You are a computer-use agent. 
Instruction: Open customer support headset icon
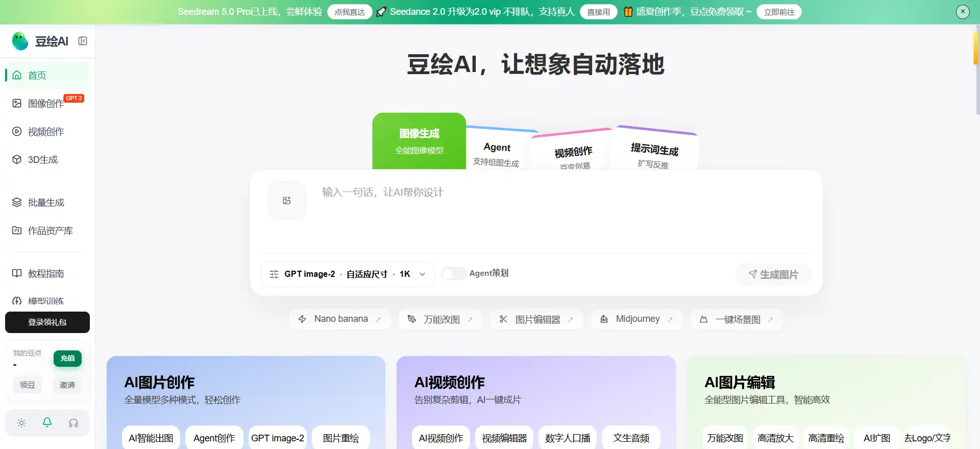point(73,423)
